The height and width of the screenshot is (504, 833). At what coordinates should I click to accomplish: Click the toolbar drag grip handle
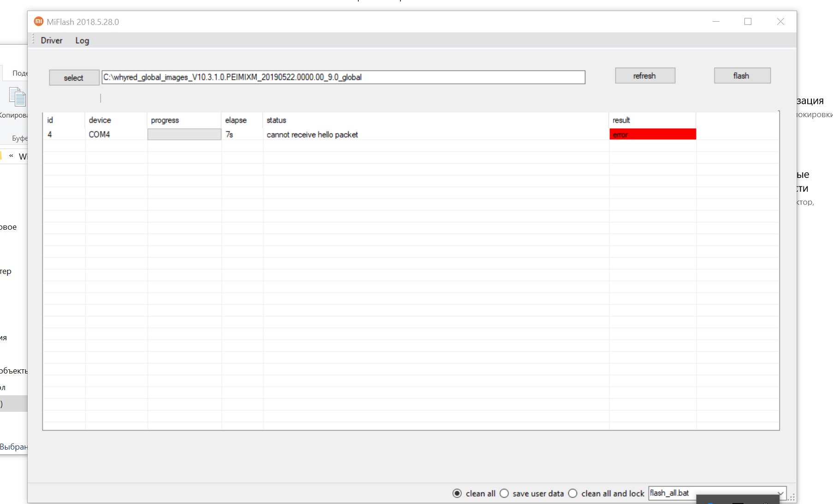click(33, 40)
